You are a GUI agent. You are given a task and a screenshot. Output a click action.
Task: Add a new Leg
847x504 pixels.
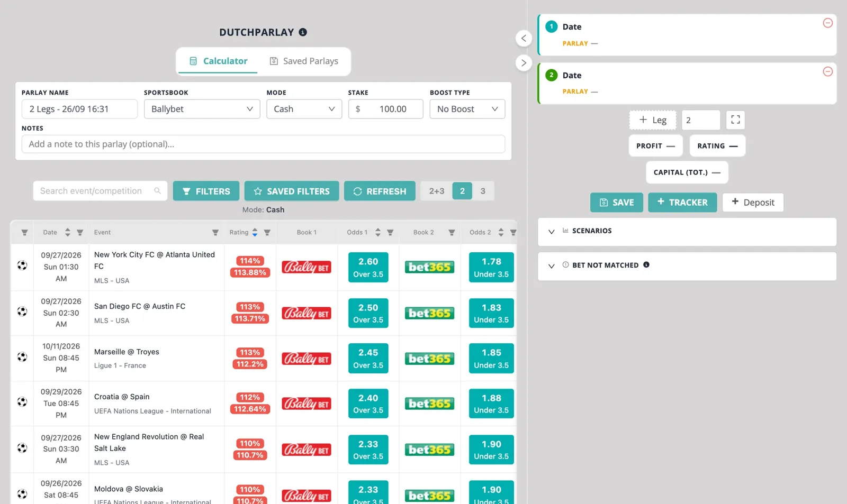coord(653,120)
